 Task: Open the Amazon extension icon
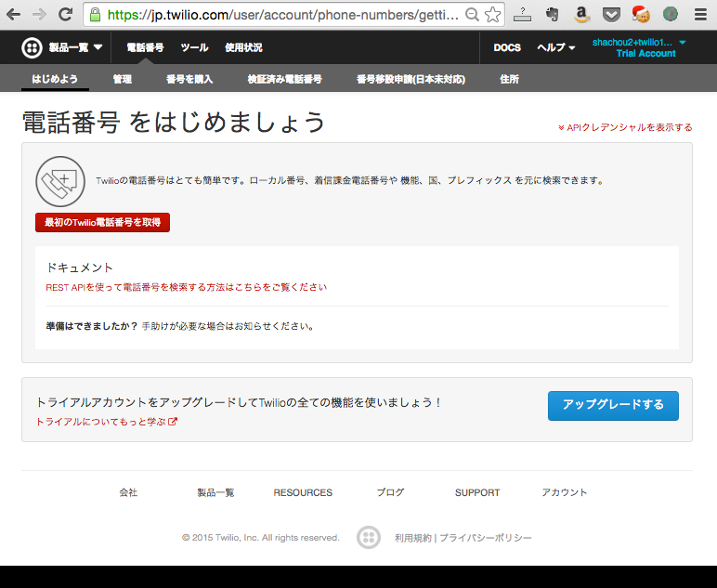pyautogui.click(x=581, y=15)
